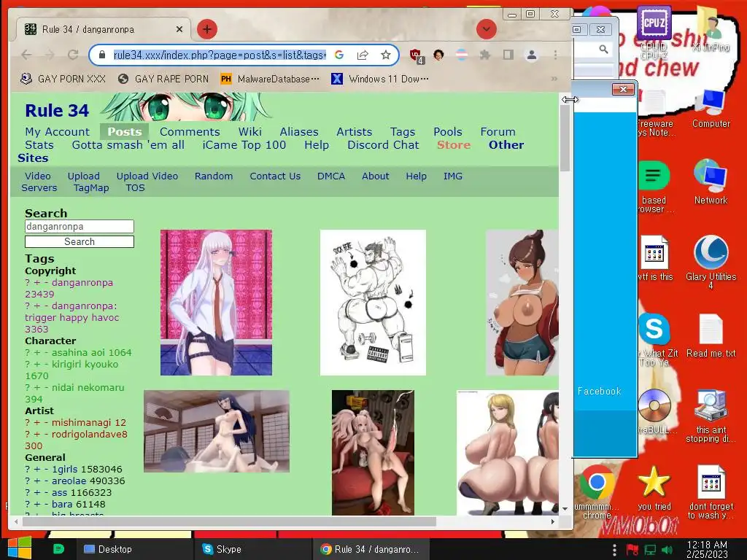Click the browser forward arrow
747x560 pixels.
[x=50, y=55]
